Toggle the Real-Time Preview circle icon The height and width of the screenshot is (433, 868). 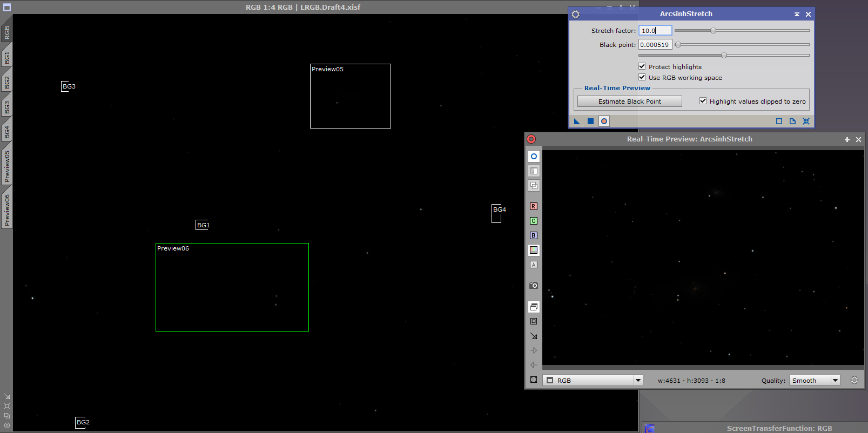604,121
